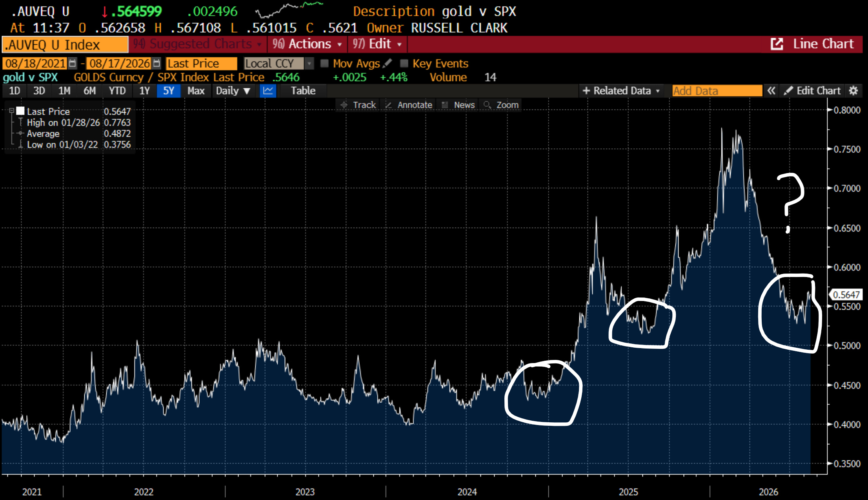Click the Low on 01/03/22 legend row
The width and height of the screenshot is (868, 500).
pyautogui.click(x=78, y=144)
